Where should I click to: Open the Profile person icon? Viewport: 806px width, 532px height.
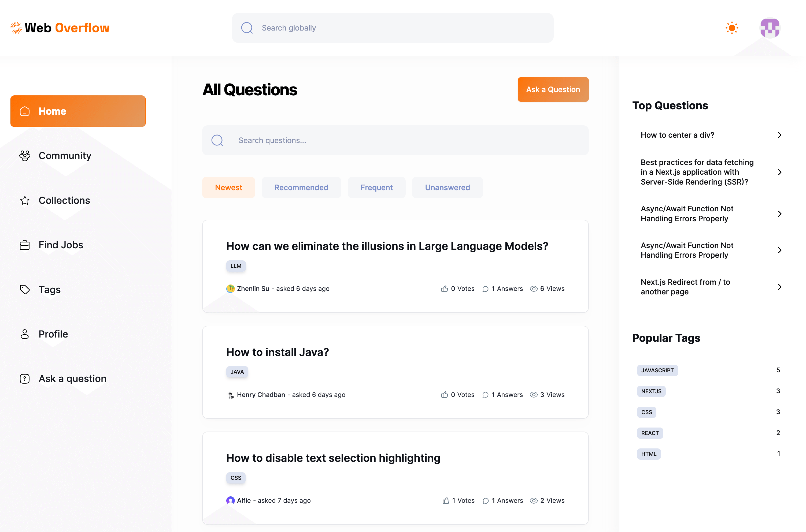pos(25,334)
